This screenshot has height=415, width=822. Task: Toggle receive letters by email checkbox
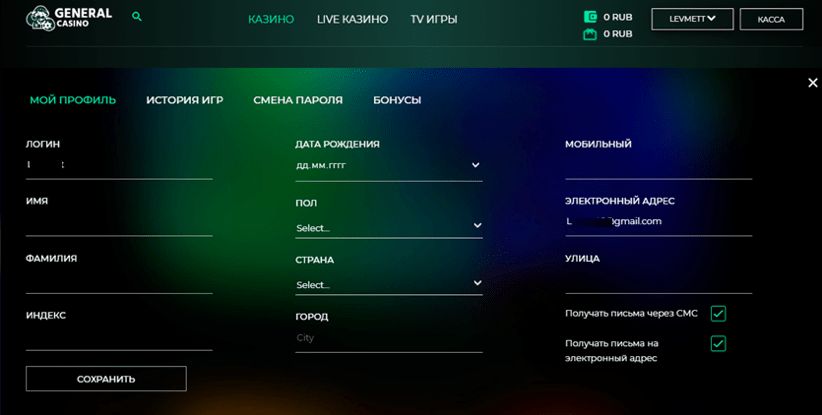click(718, 344)
